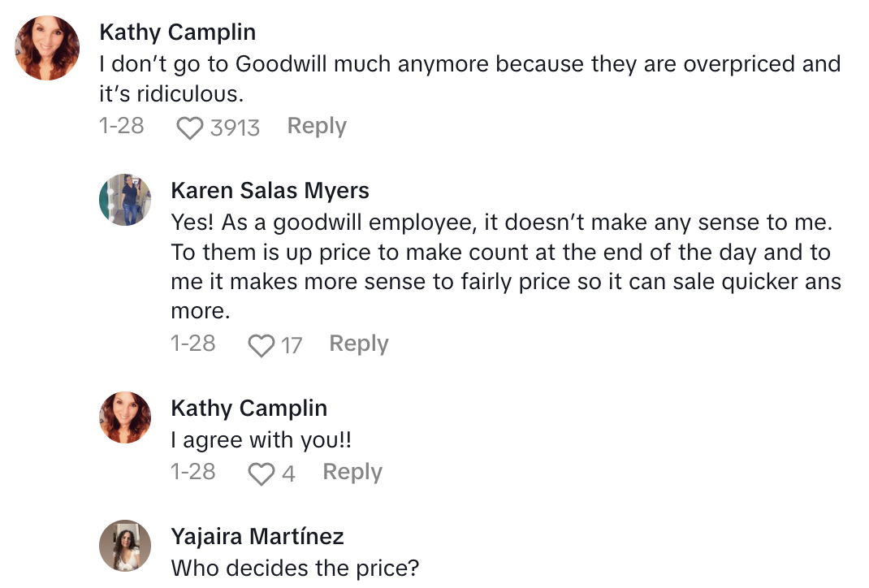869x588 pixels.
Task: Visit Karen Salas Myers' profile via her name
Action: 270,191
